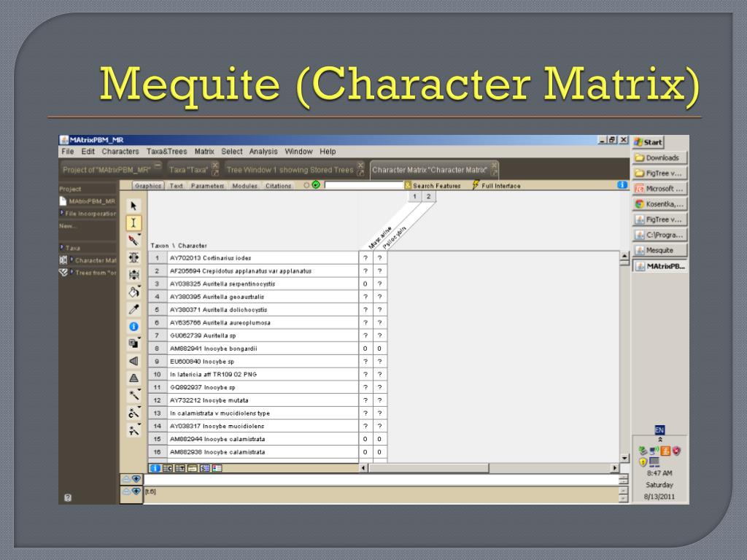
Task: Switch to the Taxa tab
Action: click(193, 169)
